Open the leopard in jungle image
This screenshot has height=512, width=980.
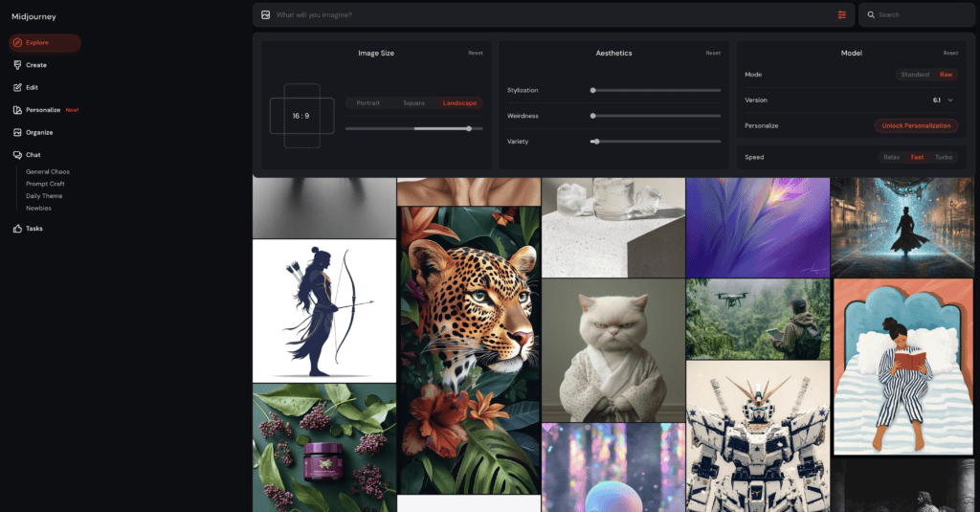pyautogui.click(x=469, y=350)
